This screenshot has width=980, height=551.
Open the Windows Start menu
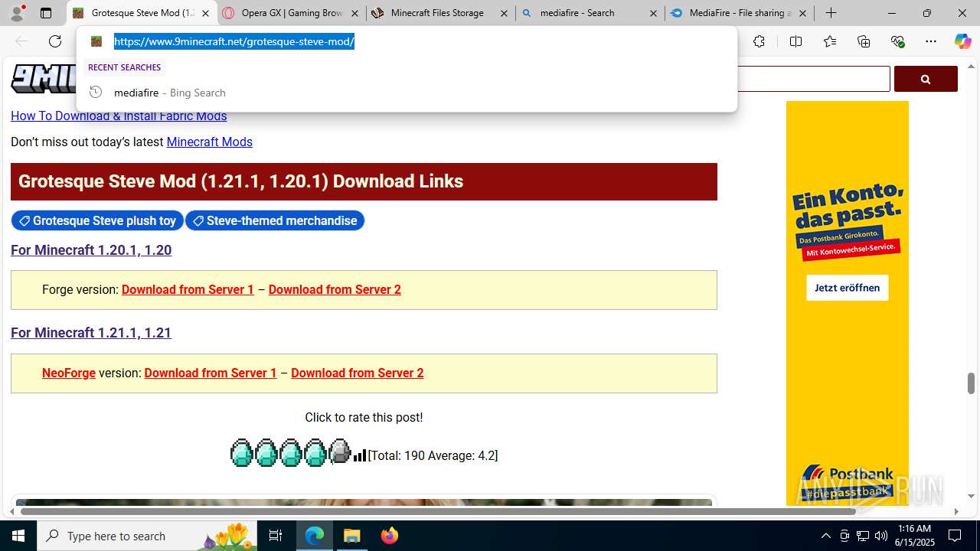pyautogui.click(x=18, y=536)
